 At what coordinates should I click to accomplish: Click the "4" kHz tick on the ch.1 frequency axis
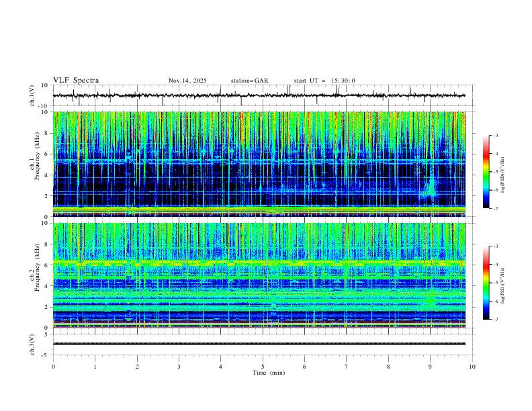pyautogui.click(x=47, y=175)
